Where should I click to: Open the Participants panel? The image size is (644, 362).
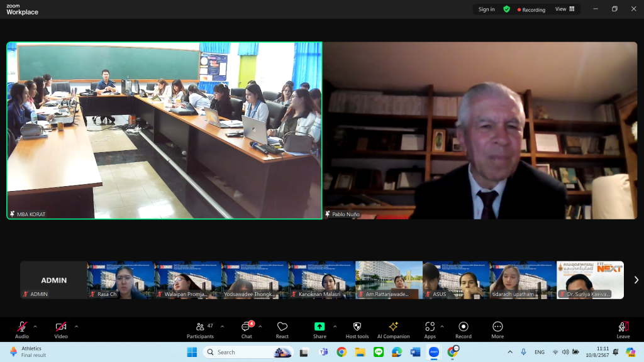200,329
